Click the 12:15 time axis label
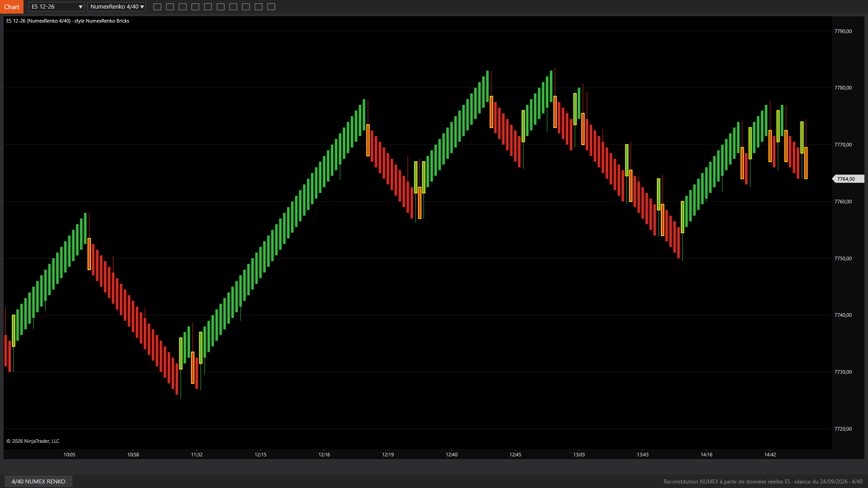The image size is (868, 488). (x=260, y=455)
